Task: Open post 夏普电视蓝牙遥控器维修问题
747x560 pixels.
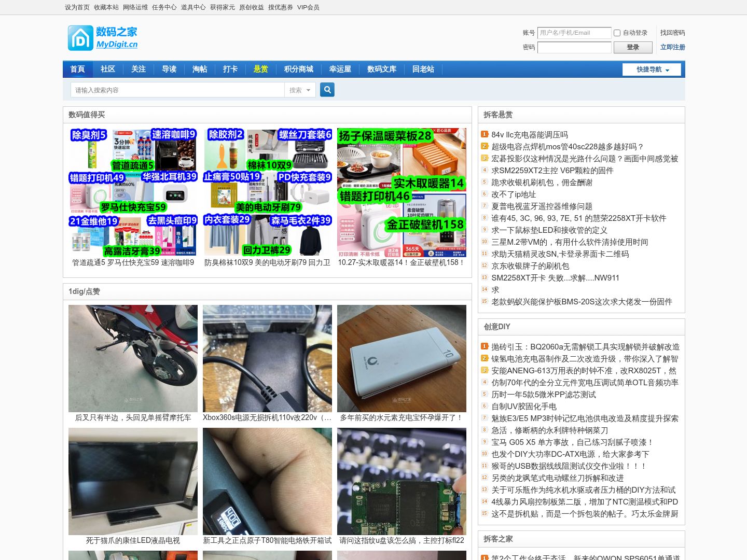Action: click(542, 206)
